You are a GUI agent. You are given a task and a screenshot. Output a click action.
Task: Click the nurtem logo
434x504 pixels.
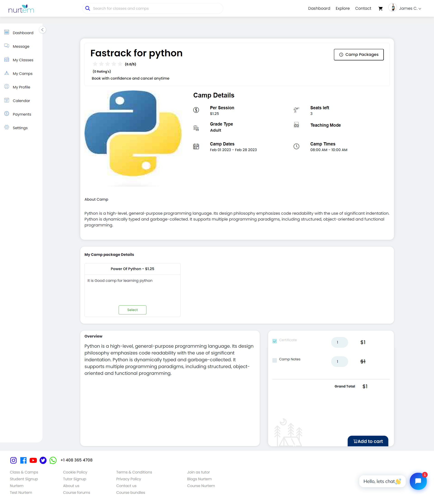click(21, 9)
